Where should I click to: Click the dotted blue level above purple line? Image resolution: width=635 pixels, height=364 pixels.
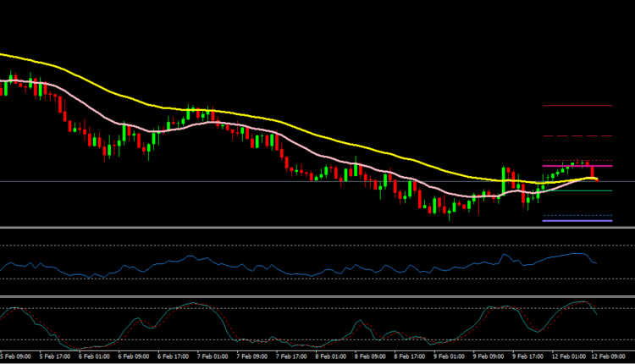pyautogui.click(x=577, y=215)
